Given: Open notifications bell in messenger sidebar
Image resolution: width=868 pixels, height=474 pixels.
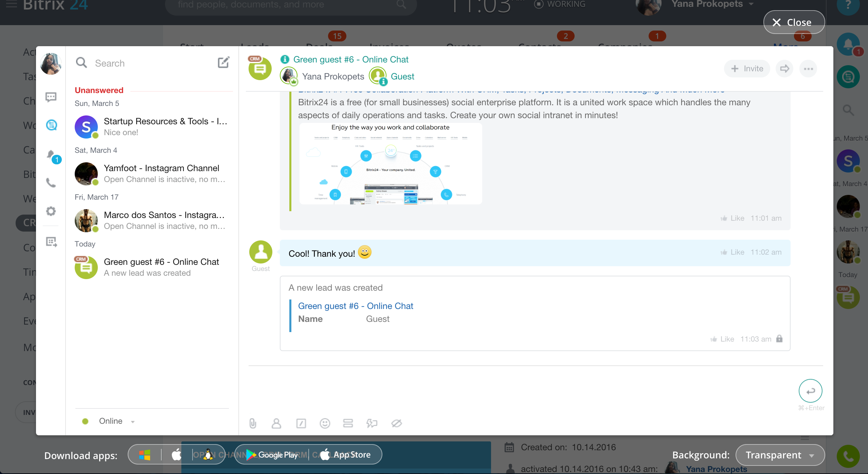Looking at the screenshot, I should 51,155.
